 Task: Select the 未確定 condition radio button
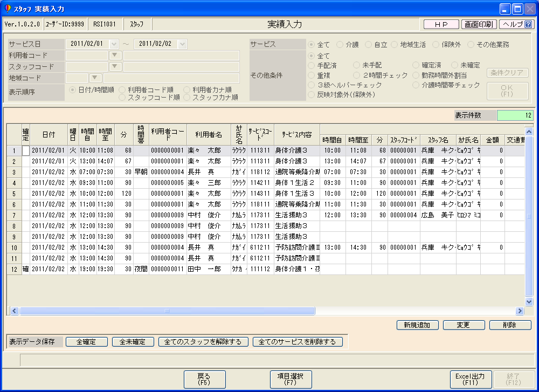tap(455, 65)
